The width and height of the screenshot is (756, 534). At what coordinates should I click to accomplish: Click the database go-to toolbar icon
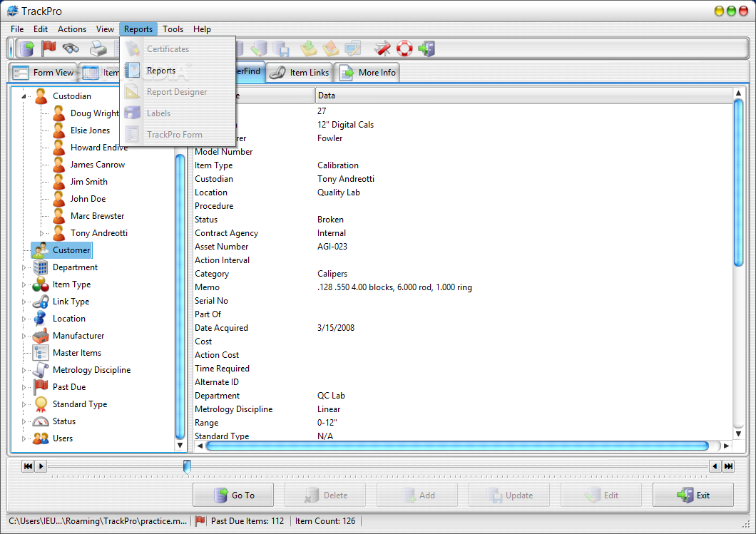coord(27,48)
